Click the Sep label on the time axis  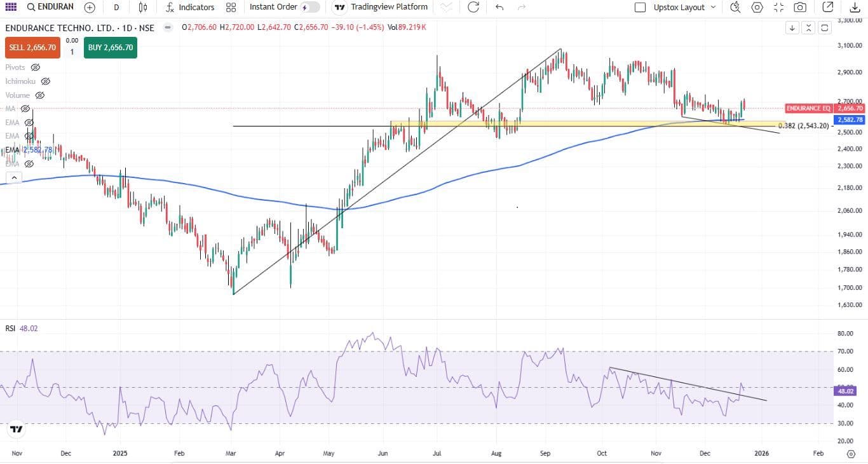[544, 453]
